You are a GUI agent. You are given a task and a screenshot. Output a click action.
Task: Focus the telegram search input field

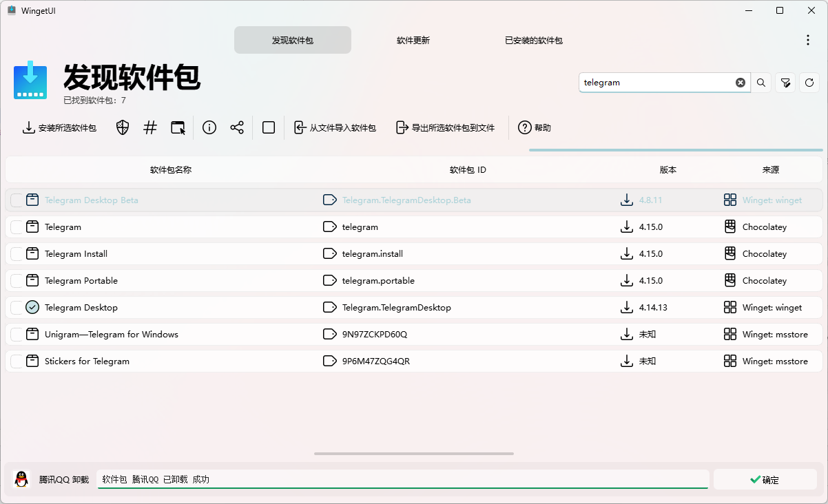(658, 83)
